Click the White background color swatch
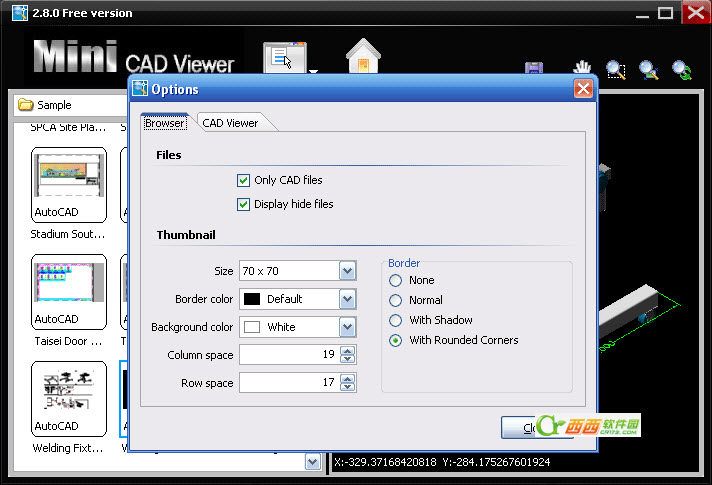Viewport: 712px width, 485px height. click(x=252, y=327)
